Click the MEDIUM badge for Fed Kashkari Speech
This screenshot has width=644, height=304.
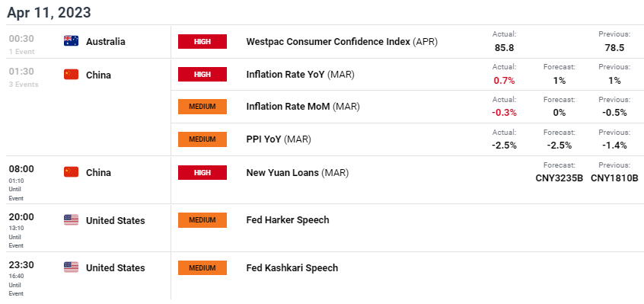pos(202,268)
